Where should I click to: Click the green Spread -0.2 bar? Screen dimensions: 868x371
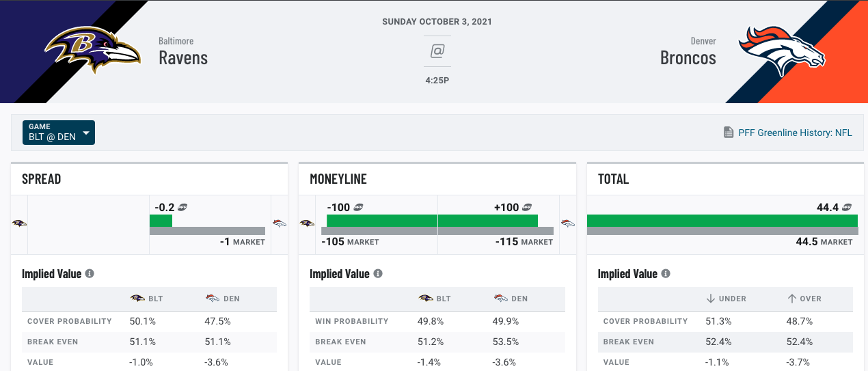coord(161,221)
